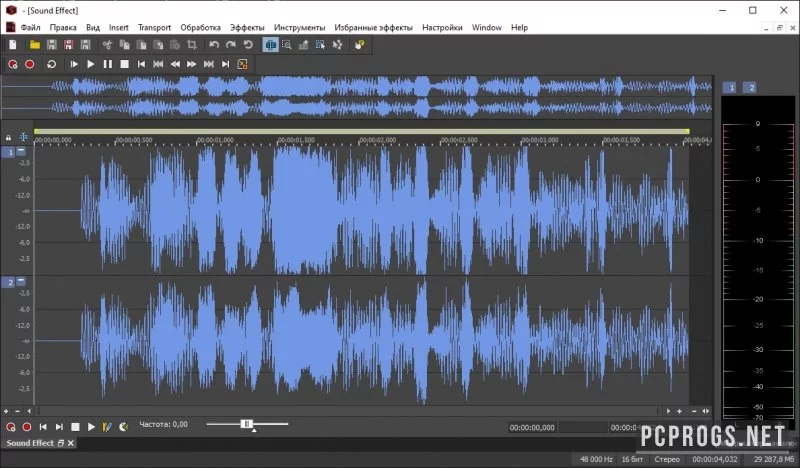
Task: Arm record with the top transport's record-options button
Action: [x=13, y=64]
